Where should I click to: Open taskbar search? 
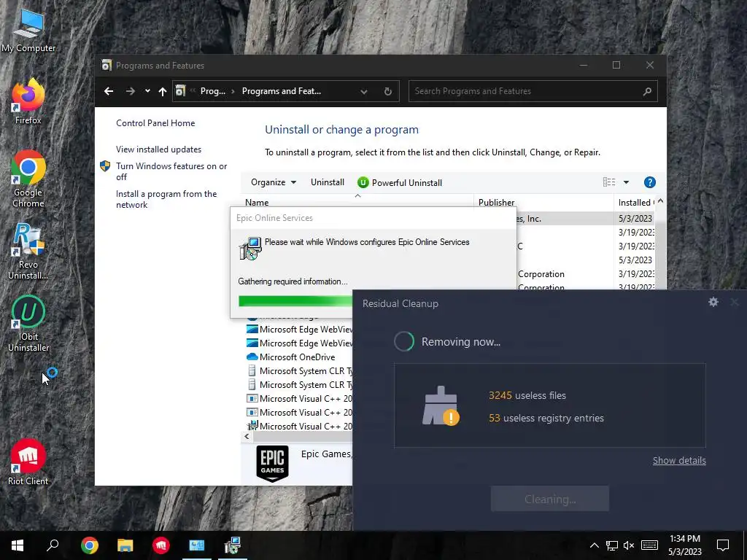pos(53,545)
